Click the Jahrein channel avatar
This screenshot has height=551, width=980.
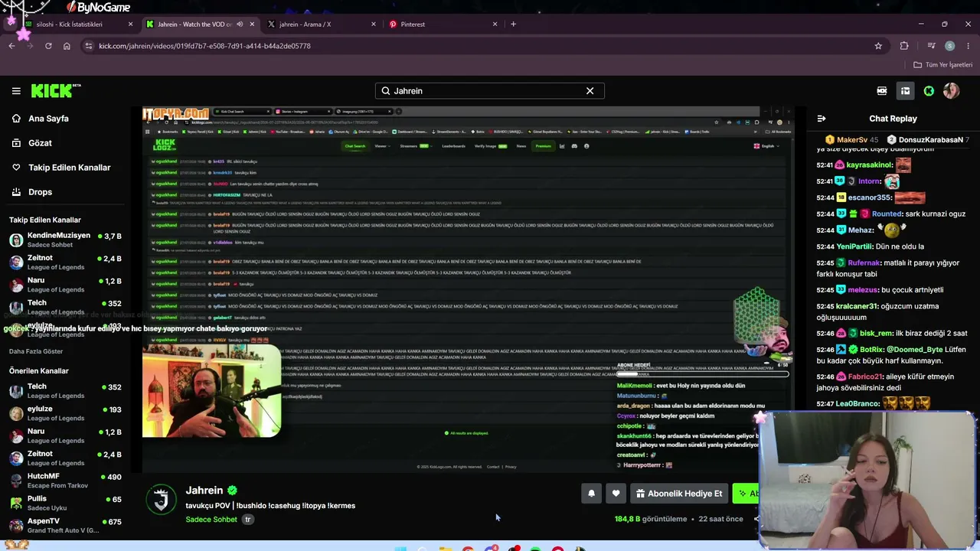(161, 500)
